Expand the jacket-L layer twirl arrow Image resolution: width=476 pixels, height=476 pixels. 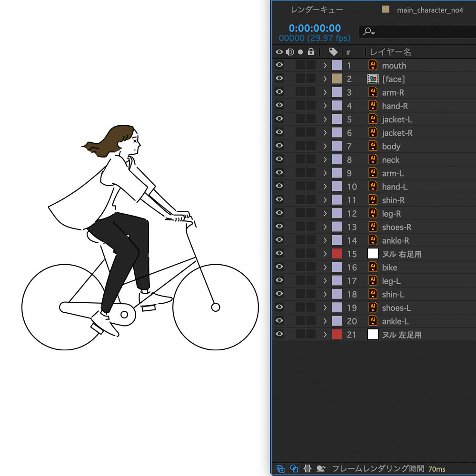[x=325, y=119]
